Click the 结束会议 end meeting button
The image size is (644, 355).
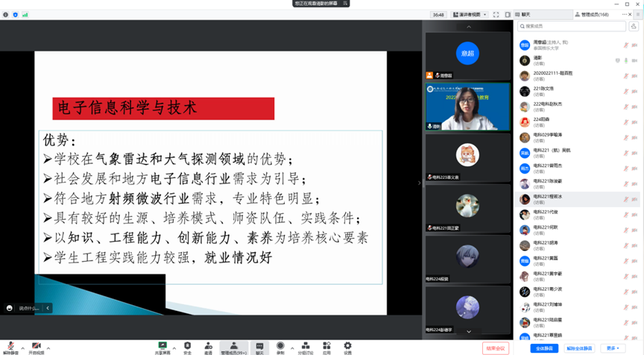coord(496,348)
